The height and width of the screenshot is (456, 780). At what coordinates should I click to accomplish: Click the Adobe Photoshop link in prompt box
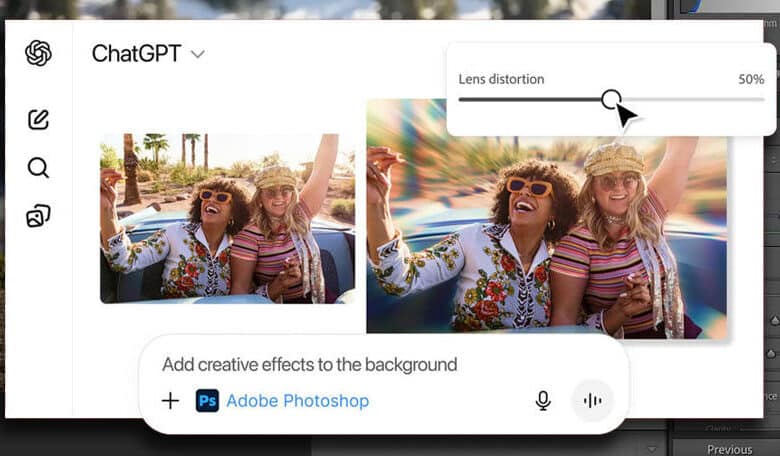(297, 401)
